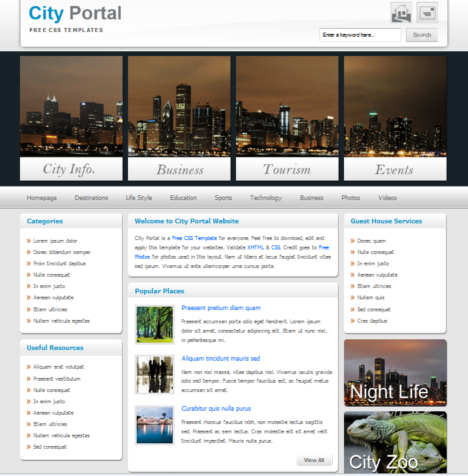Select the Tourism banner panel
Image resolution: width=468 pixels, height=476 pixels.
pyautogui.click(x=287, y=118)
